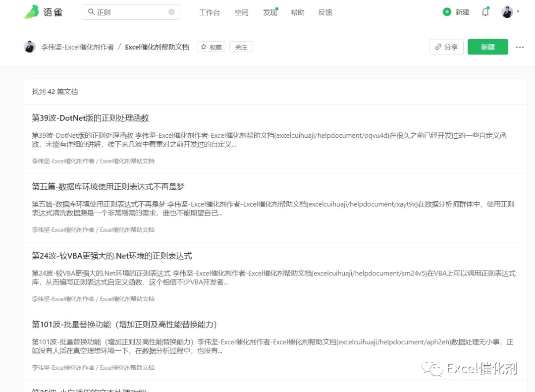Image resolution: width=535 pixels, height=392 pixels.
Task: Open the 工作台 menu
Action: pyautogui.click(x=210, y=12)
